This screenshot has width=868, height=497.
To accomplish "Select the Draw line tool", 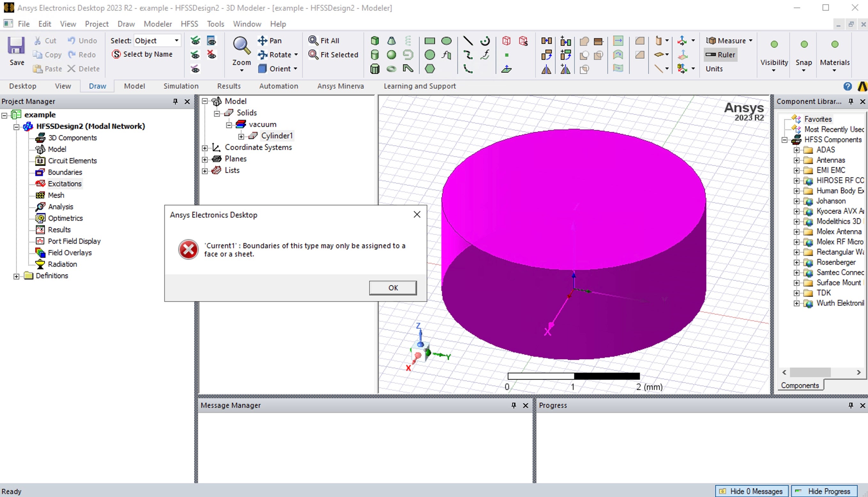I will coord(468,41).
